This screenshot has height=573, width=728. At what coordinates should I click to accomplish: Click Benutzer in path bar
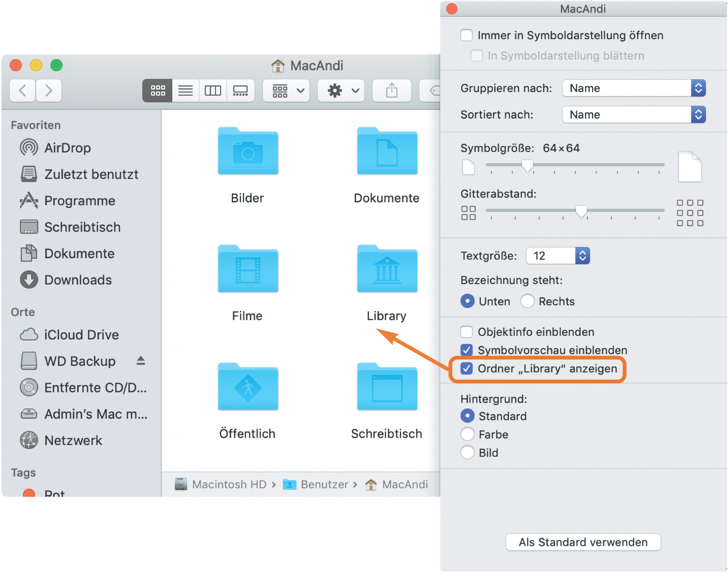(x=316, y=485)
